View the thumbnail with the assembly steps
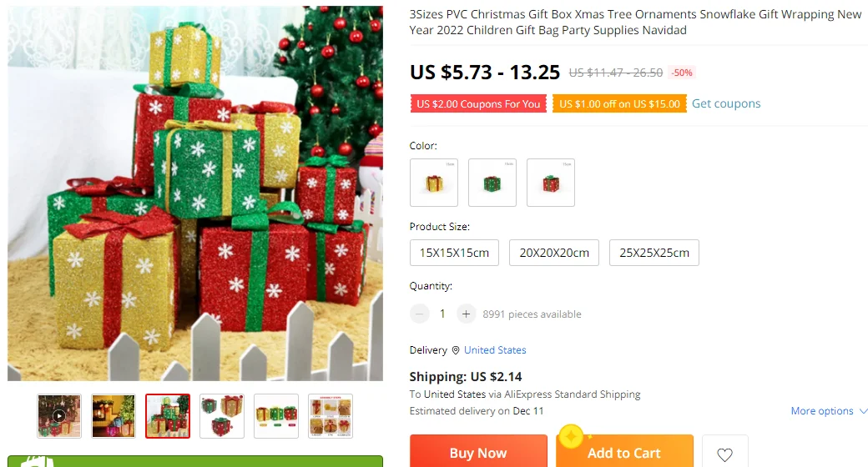Screen dimensions: 868x467 pyautogui.click(x=331, y=416)
